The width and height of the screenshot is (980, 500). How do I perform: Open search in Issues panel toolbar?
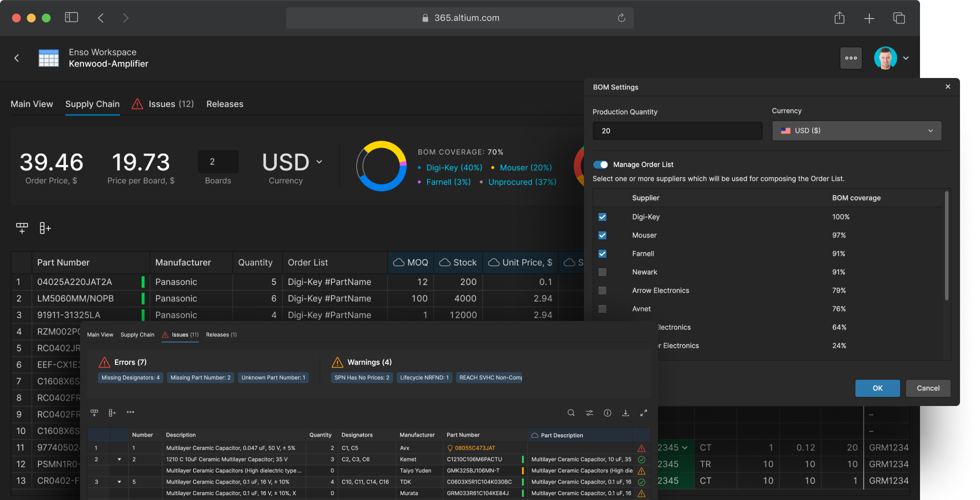571,412
